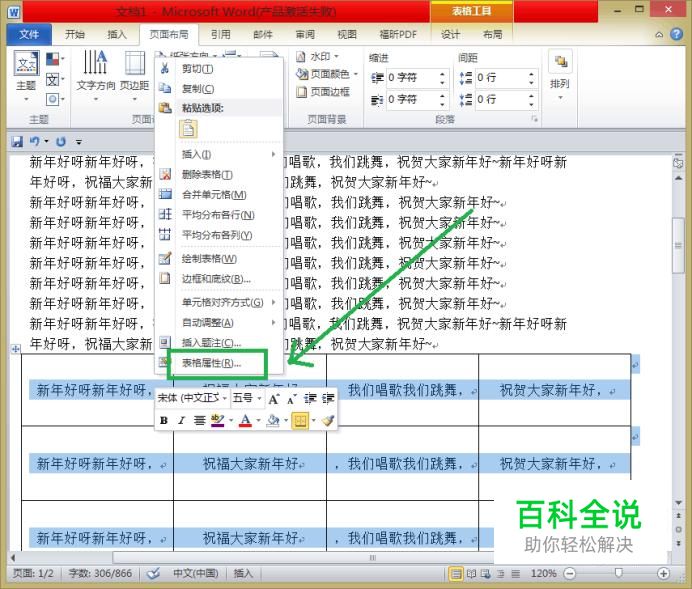Click the Bold icon in mini toolbar
This screenshot has width=692, height=589.
coord(164,420)
